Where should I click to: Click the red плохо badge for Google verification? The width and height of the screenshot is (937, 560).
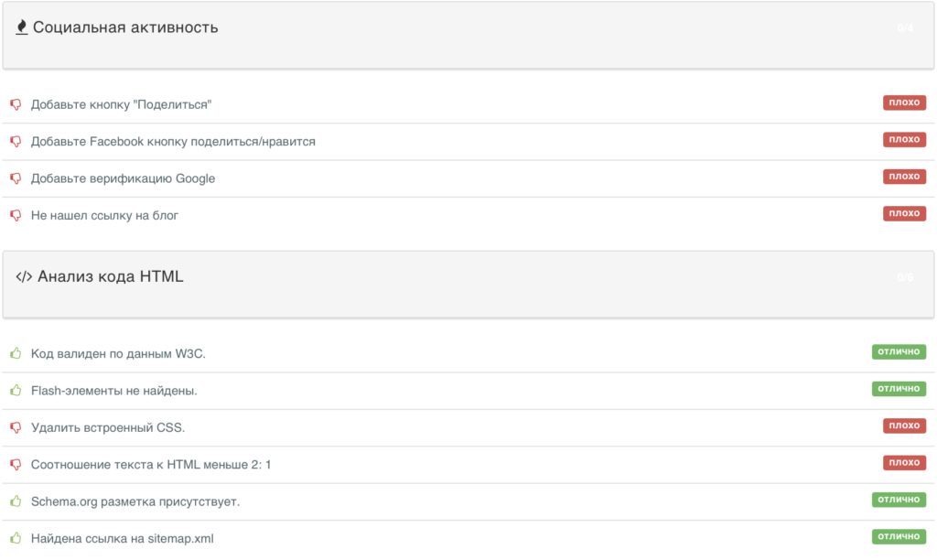point(904,177)
